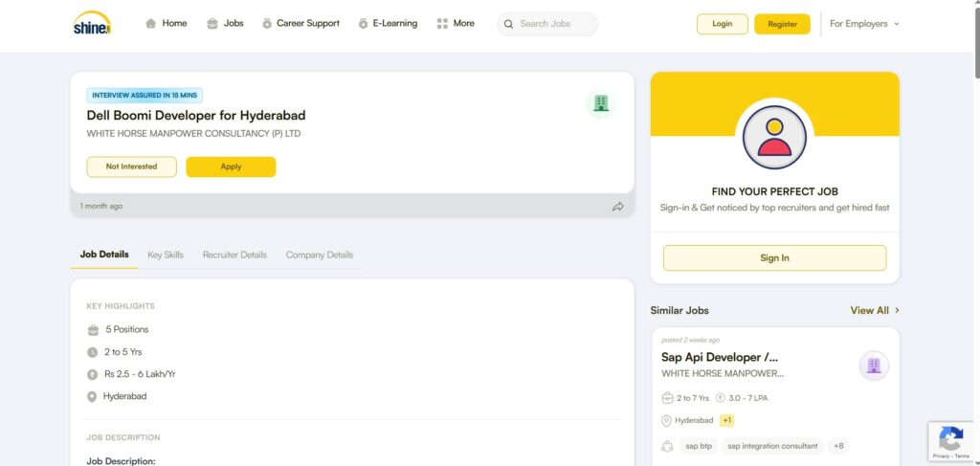The height and width of the screenshot is (466, 980).
Task: Click the reCAPTCHA badge icon
Action: click(x=950, y=438)
